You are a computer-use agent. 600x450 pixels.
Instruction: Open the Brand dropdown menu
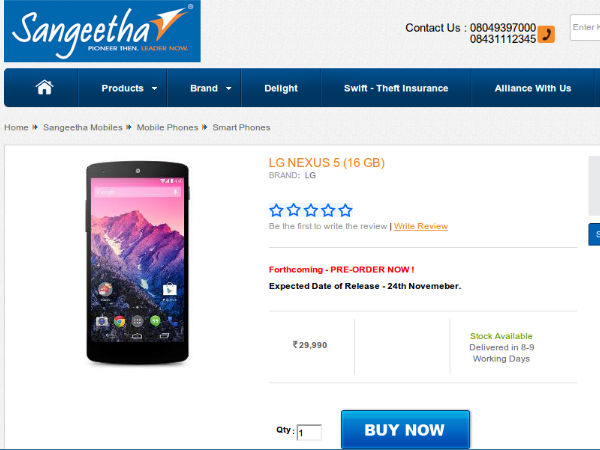[210, 88]
